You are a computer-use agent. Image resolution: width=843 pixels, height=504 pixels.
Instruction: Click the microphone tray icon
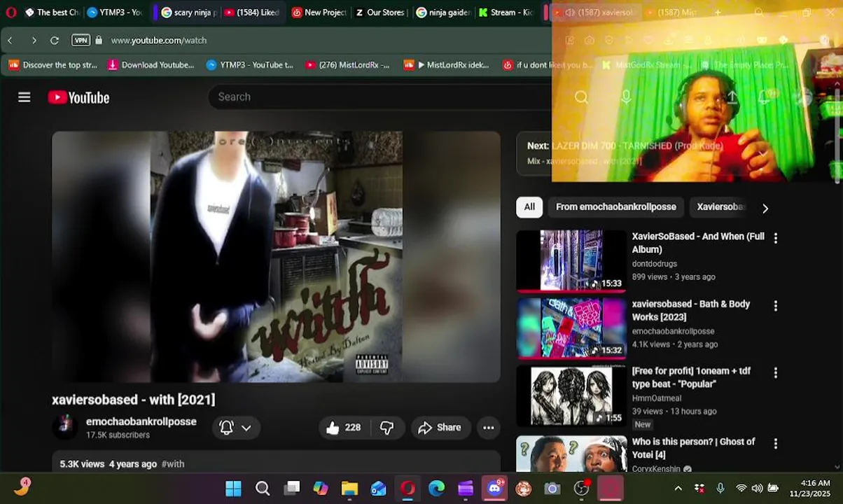click(720, 488)
